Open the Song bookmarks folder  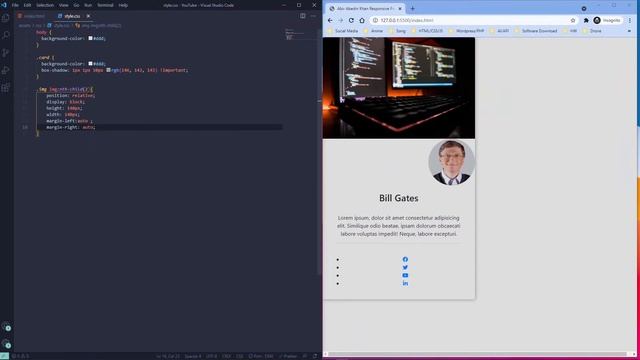(x=397, y=31)
